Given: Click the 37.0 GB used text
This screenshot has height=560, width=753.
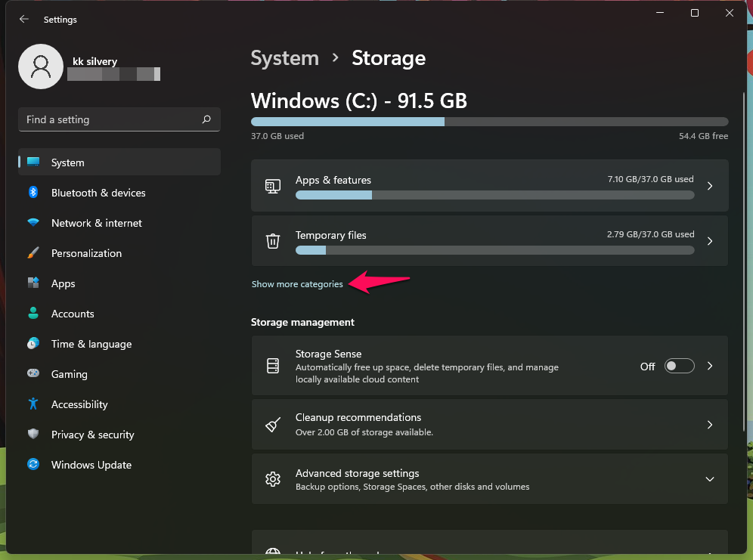Looking at the screenshot, I should click(x=277, y=136).
